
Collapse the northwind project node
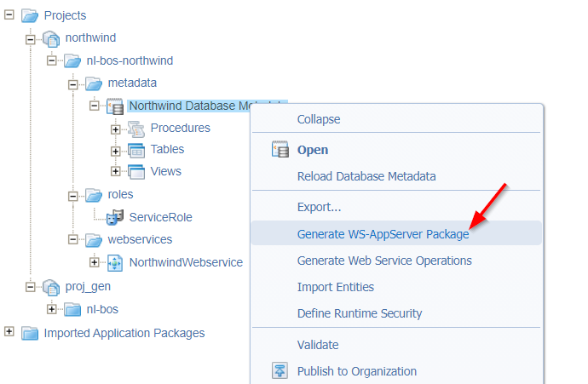pos(32,38)
